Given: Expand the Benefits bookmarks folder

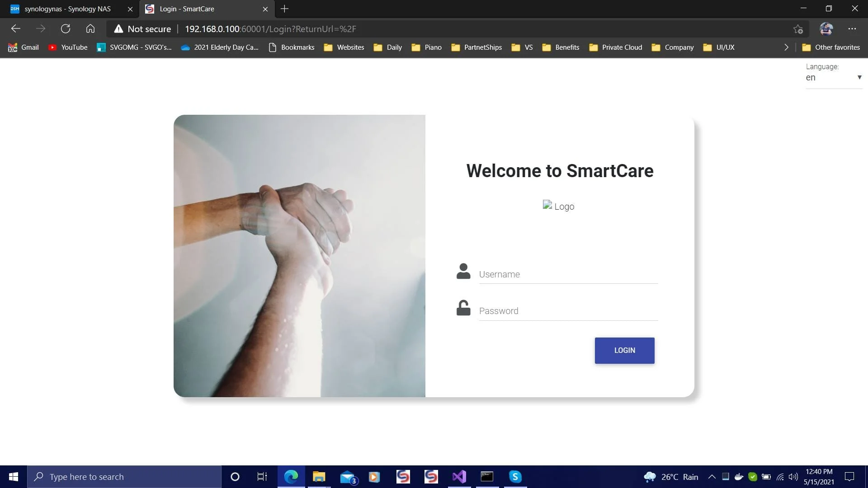Looking at the screenshot, I should pyautogui.click(x=561, y=47).
